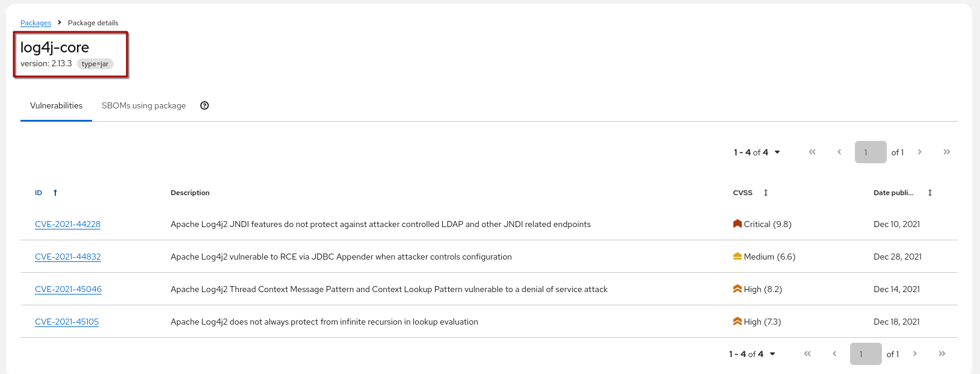Viewport: 980px width, 374px height.
Task: Click the High severity icon for CVE-2021-45046
Action: tap(737, 288)
